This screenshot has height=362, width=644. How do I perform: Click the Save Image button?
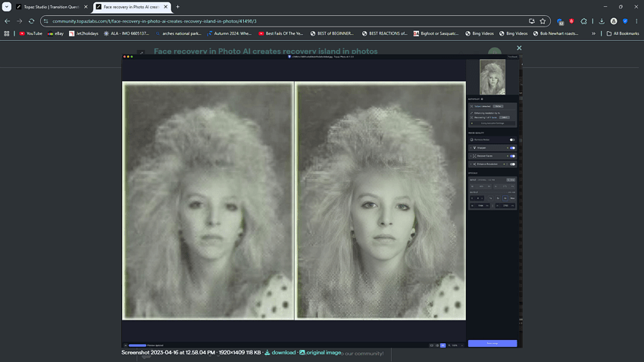pos(492,343)
